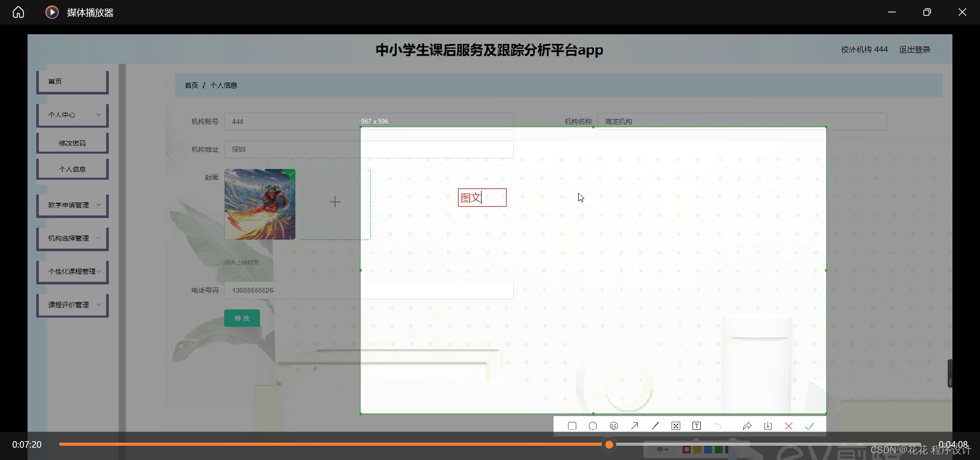This screenshot has width=980, height=460.
Task: Open the 修改密码 menu item
Action: pyautogui.click(x=72, y=142)
